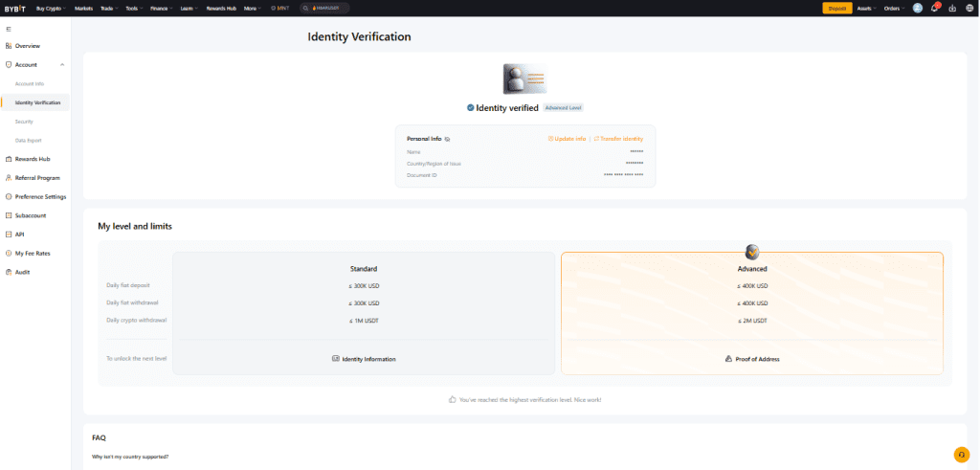Open Overview in the sidebar
The image size is (980, 470).
tap(28, 46)
